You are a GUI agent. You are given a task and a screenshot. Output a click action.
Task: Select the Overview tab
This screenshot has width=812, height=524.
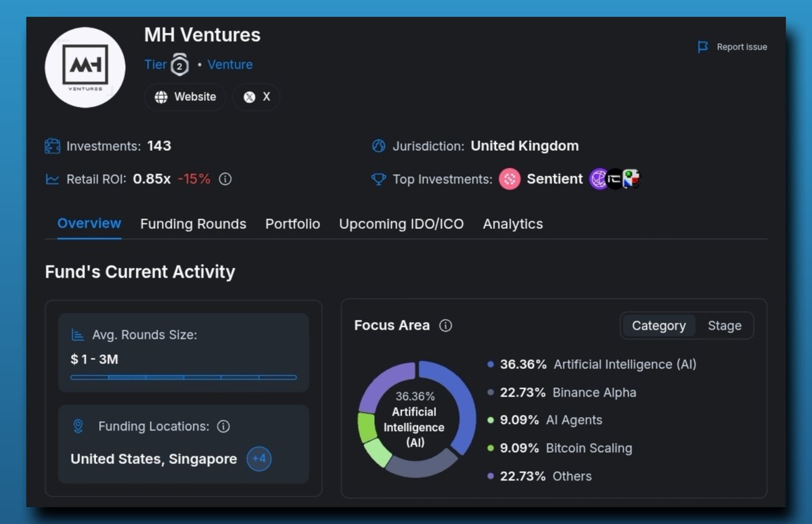(x=89, y=223)
